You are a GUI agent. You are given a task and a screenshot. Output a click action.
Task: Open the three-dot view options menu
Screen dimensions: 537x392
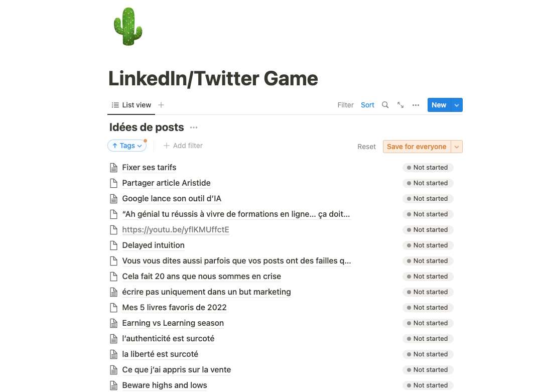click(x=416, y=105)
